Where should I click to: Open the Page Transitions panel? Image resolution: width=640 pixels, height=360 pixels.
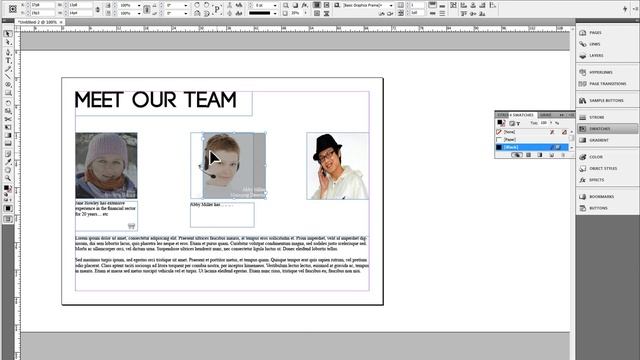(607, 84)
